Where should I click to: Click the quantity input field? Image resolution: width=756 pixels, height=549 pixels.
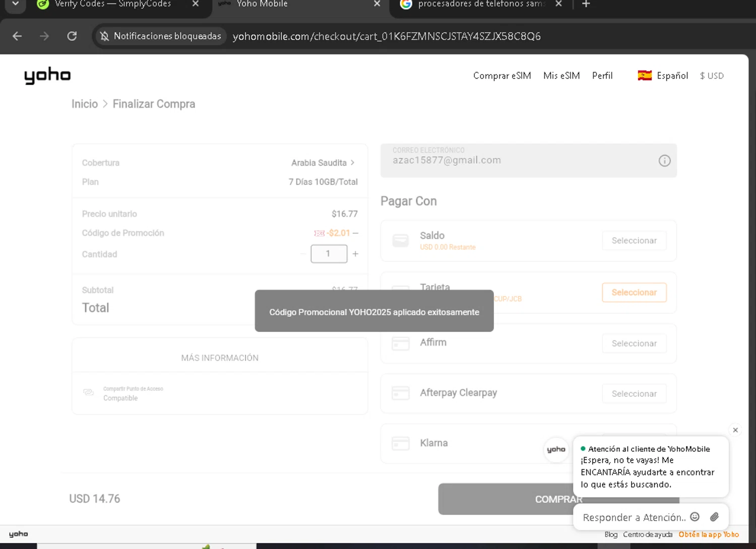329,254
